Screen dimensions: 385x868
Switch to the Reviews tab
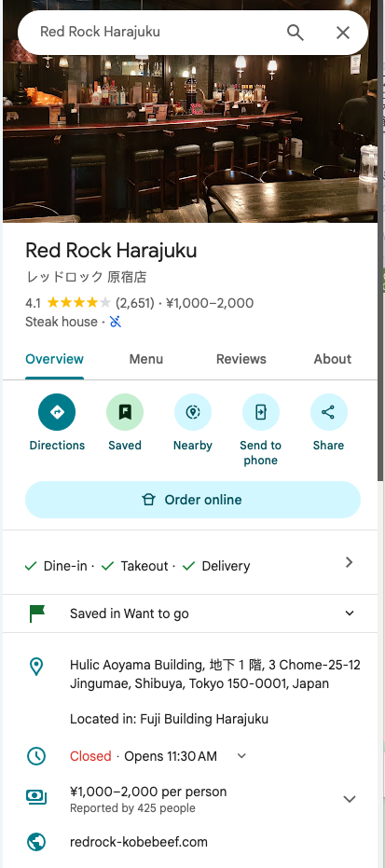click(x=241, y=359)
